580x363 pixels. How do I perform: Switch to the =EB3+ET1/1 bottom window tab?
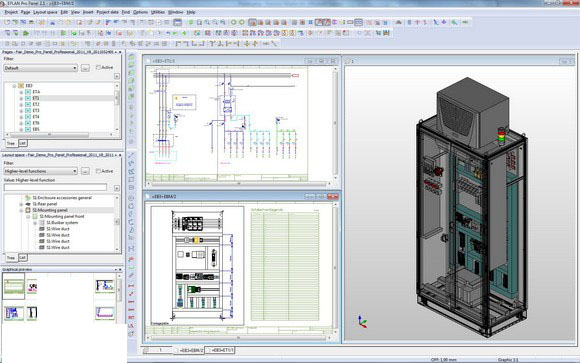(221, 350)
